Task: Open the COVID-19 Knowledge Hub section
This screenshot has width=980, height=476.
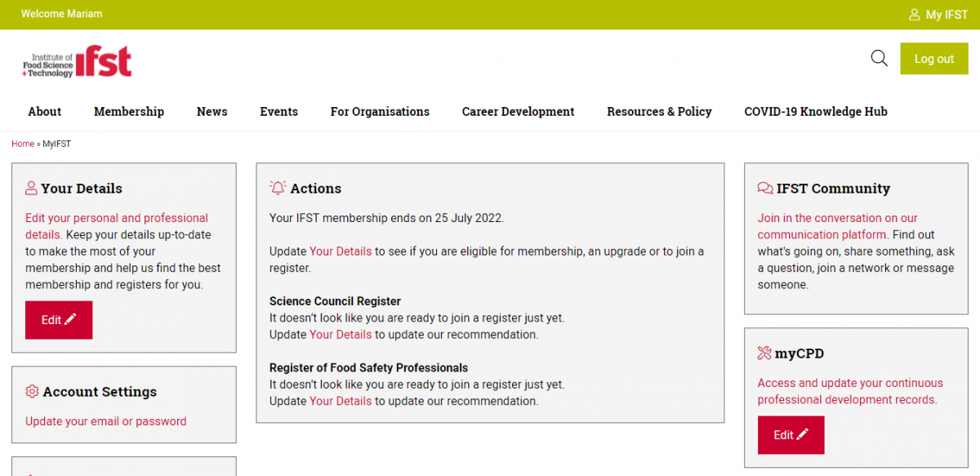Action: tap(815, 112)
